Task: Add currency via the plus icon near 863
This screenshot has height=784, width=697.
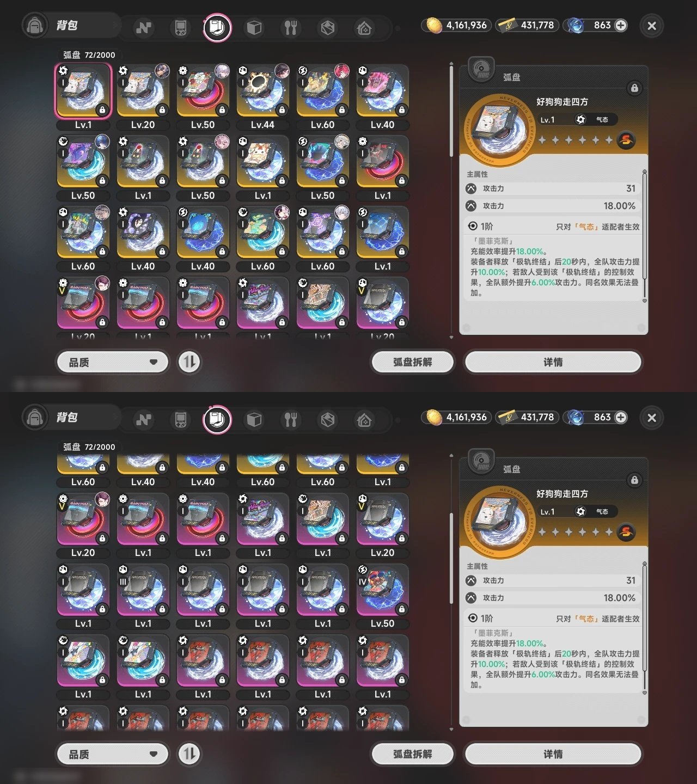Action: tap(620, 25)
